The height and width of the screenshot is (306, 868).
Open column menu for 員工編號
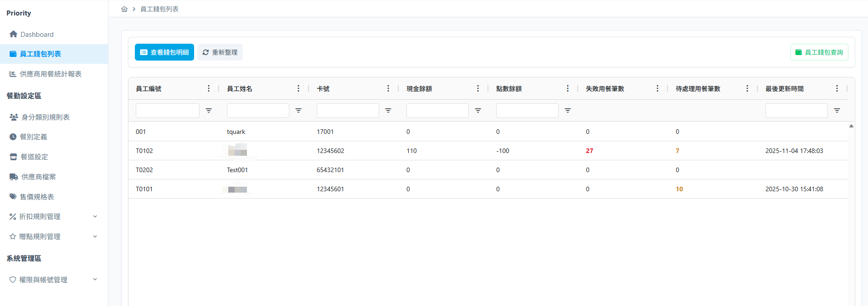click(209, 88)
